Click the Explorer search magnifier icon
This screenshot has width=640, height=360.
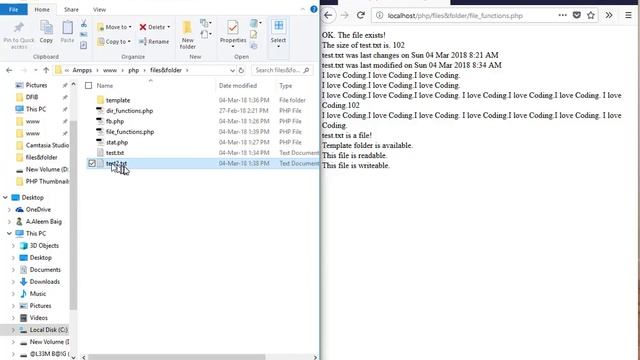pos(306,70)
